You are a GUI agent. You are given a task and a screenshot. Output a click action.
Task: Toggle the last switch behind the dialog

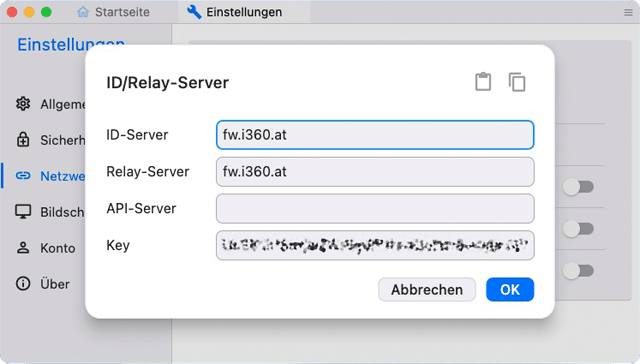[578, 271]
